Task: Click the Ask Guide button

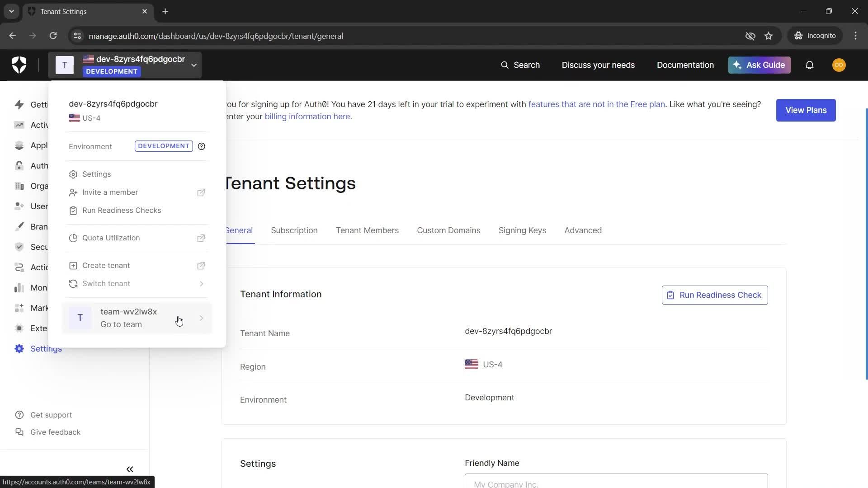Action: click(x=759, y=65)
